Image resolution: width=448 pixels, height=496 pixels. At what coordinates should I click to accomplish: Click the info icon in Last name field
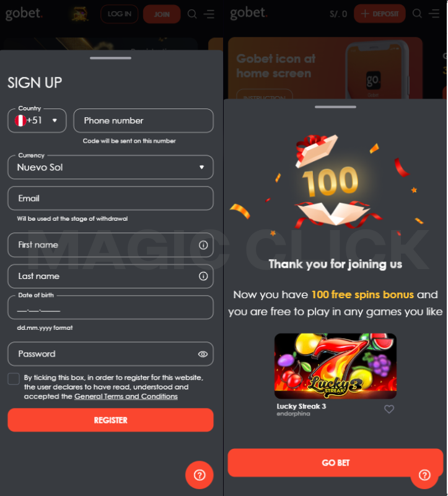click(203, 276)
